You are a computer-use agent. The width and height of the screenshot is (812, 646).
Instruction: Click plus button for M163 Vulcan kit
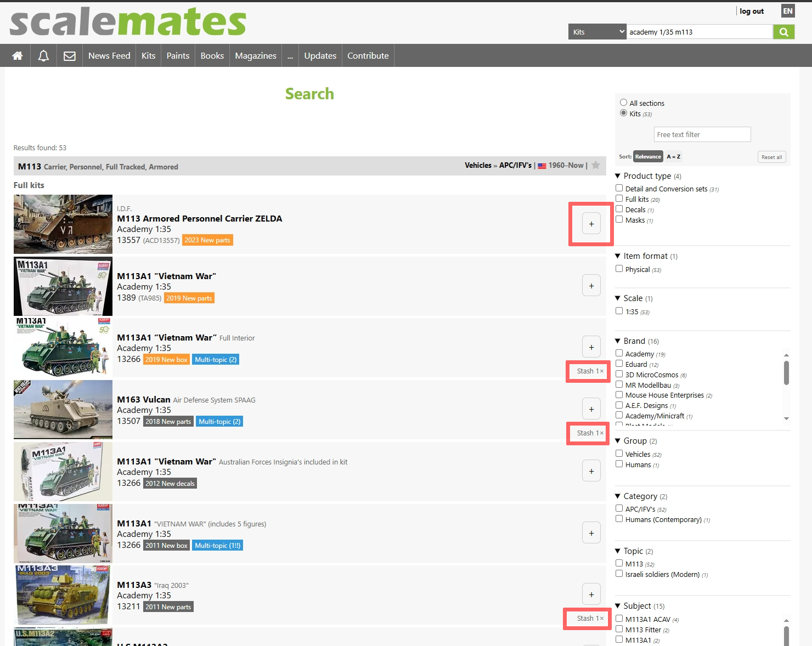591,409
